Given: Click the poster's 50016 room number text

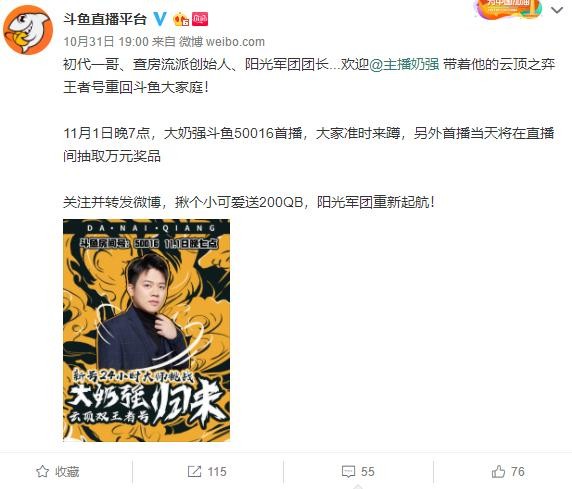Looking at the screenshot, I should coord(146,243).
